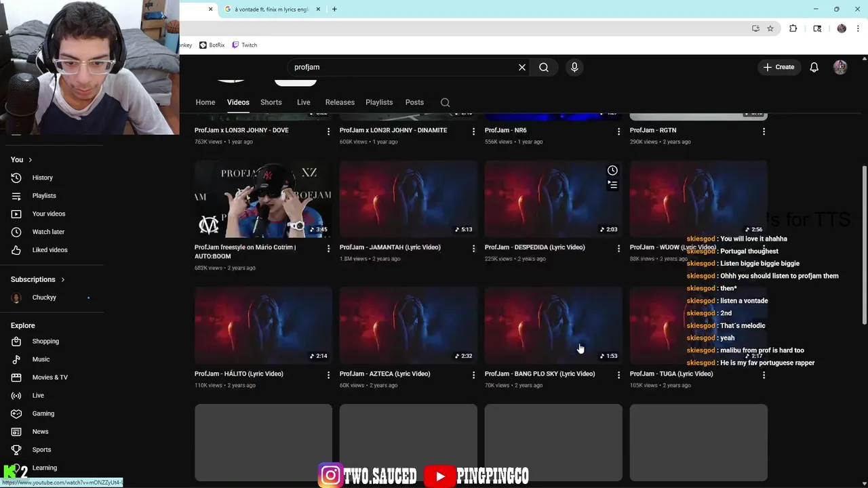868x488 pixels.
Task: Open options for ProfJam - NR6
Action: (618, 131)
